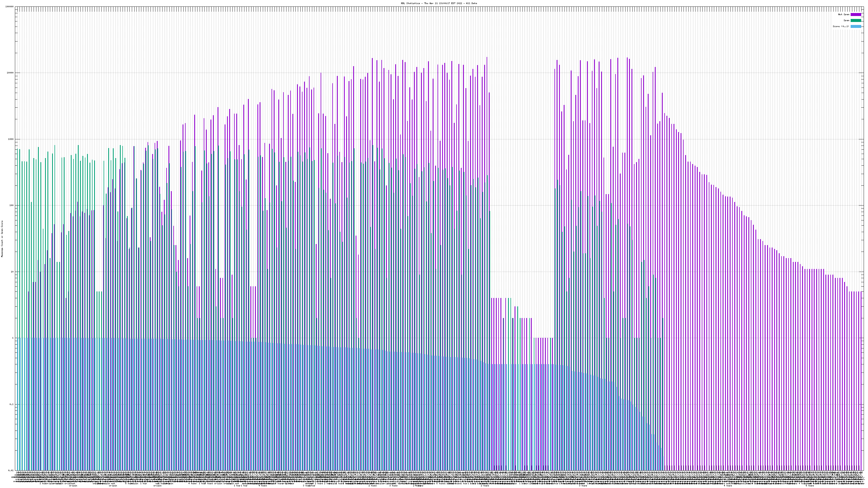Click the 1 y-axis tick label
868x488 pixels.
pyautogui.click(x=13, y=338)
